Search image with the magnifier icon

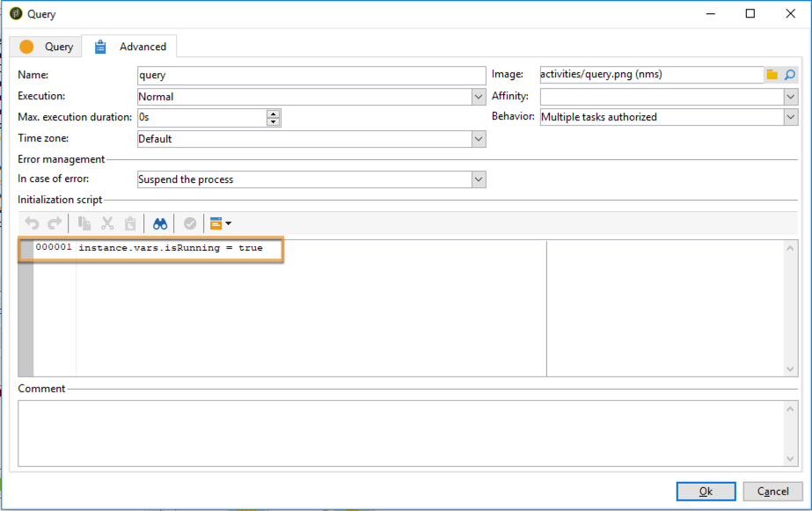coord(790,75)
